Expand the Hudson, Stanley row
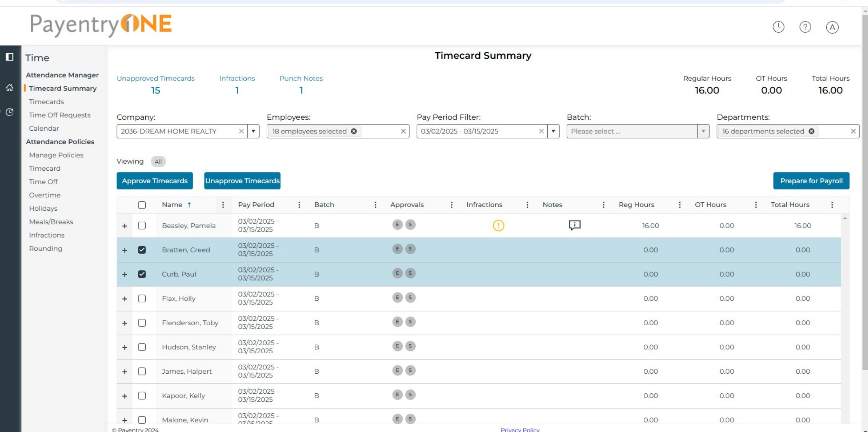 125,347
